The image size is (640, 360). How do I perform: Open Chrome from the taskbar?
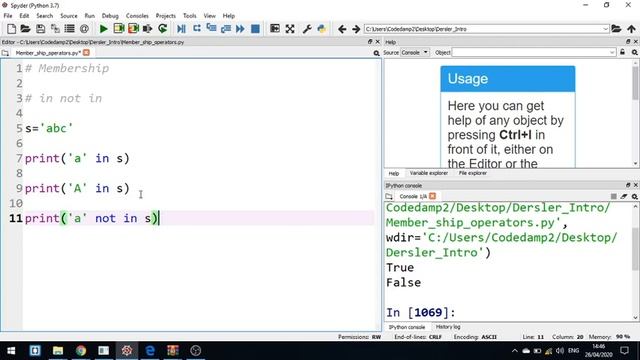tap(81, 351)
